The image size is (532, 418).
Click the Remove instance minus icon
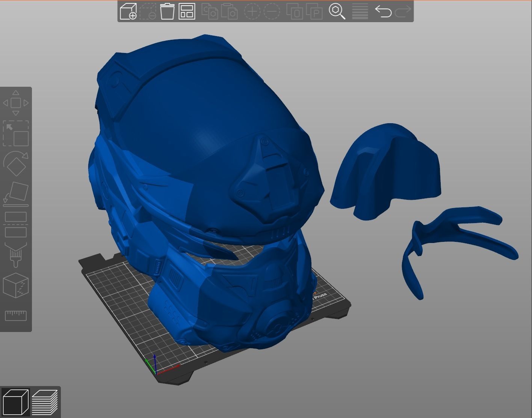pos(272,11)
